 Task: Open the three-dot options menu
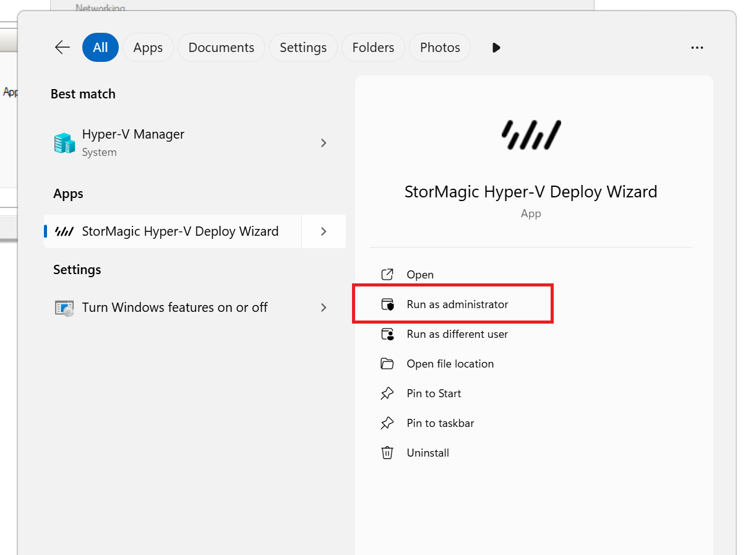tap(697, 48)
